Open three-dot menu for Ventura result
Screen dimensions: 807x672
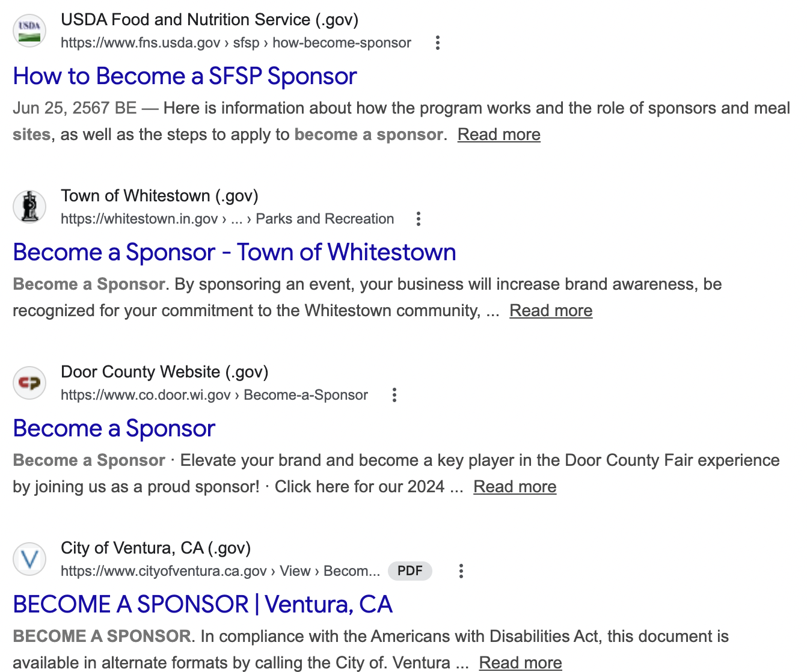click(x=461, y=571)
